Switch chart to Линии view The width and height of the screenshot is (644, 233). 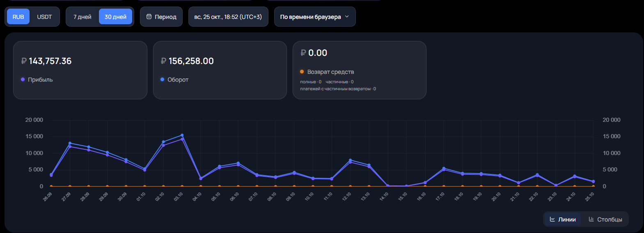[563, 219]
